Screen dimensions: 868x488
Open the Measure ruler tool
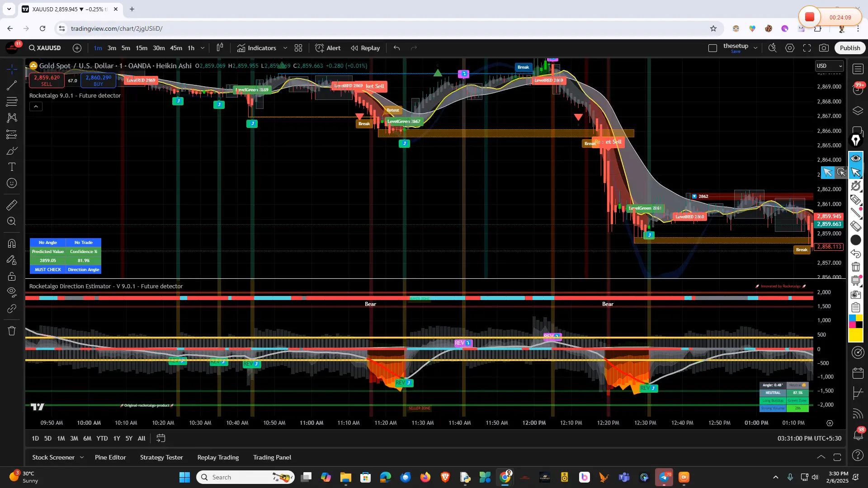pyautogui.click(x=12, y=205)
